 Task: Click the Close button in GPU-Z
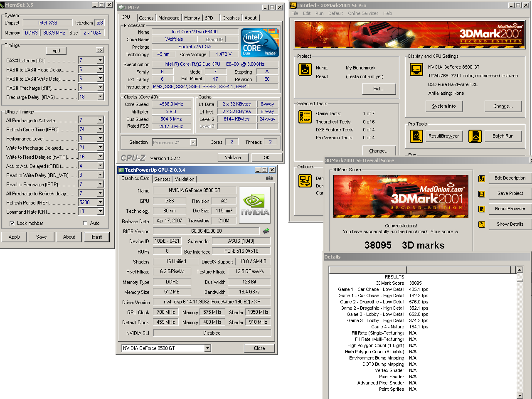[x=259, y=348]
